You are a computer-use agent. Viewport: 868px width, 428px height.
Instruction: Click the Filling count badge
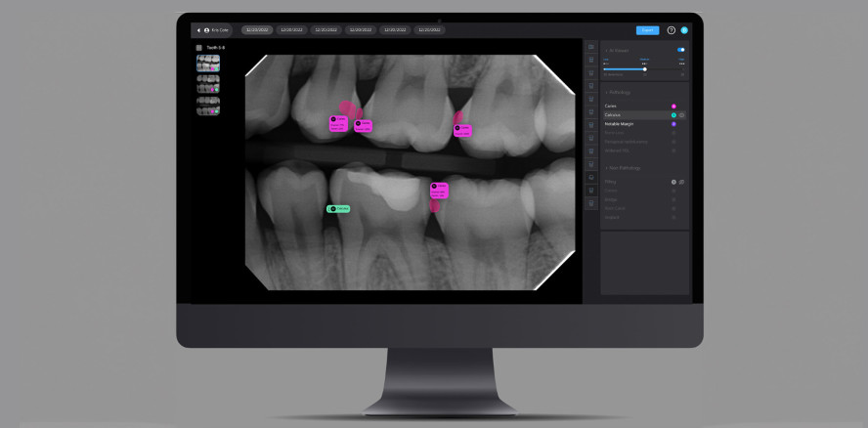pyautogui.click(x=673, y=182)
